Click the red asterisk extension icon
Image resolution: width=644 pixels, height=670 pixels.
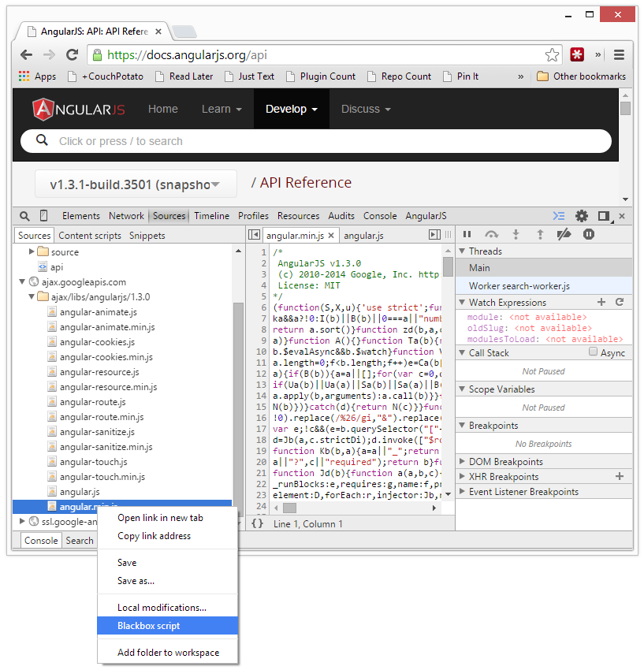(577, 54)
